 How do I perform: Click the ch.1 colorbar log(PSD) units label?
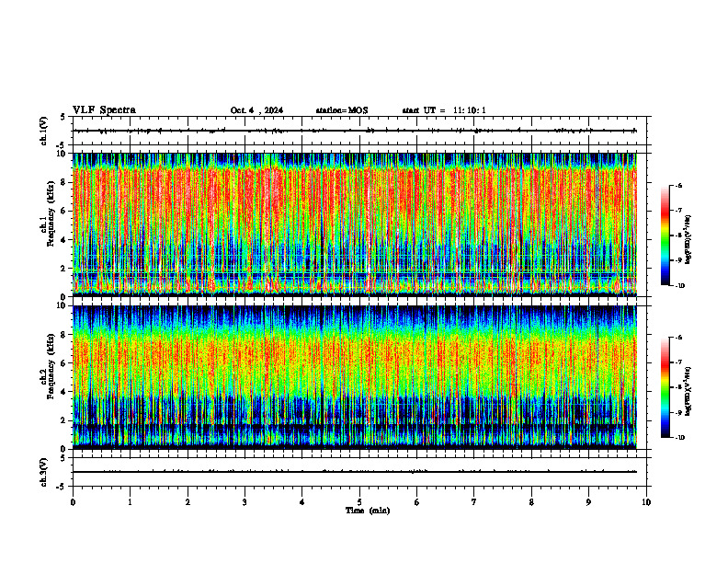click(688, 239)
